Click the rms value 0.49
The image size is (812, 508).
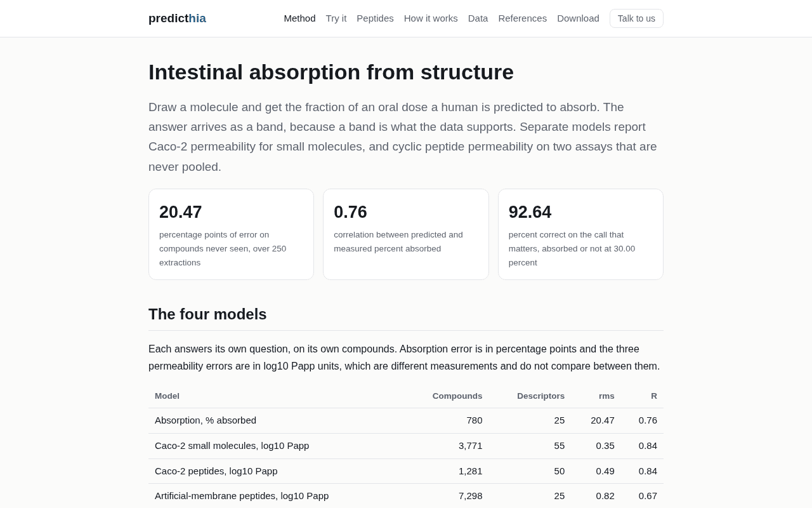[605, 471]
